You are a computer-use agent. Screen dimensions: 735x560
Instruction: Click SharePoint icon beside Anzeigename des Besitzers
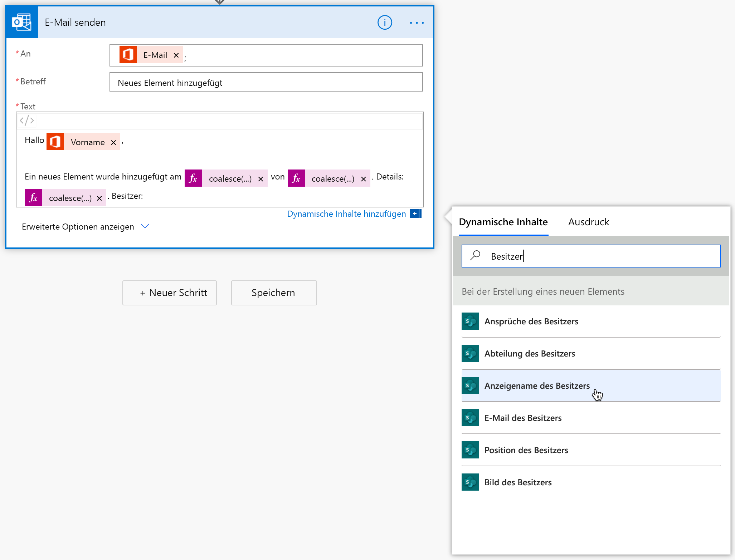[470, 385]
